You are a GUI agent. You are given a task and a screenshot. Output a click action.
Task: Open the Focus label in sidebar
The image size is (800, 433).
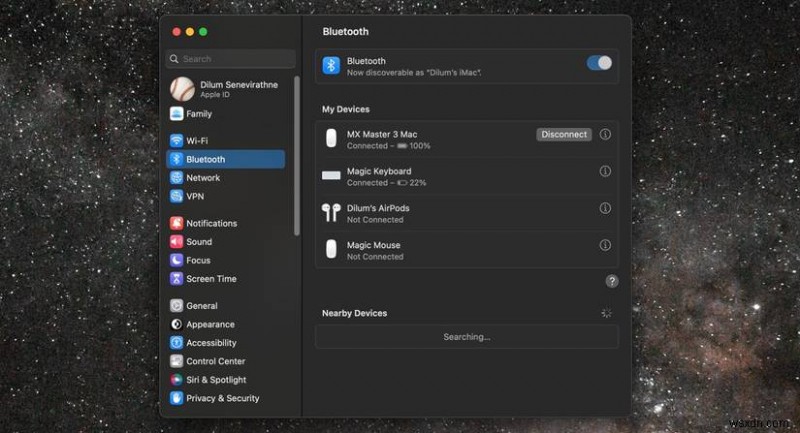point(198,260)
